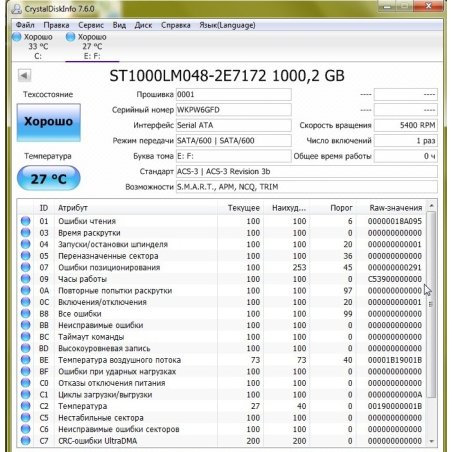Click status icon of row C1 Циклы загрузки/выгрузки
The width and height of the screenshot is (452, 452).
(26, 394)
